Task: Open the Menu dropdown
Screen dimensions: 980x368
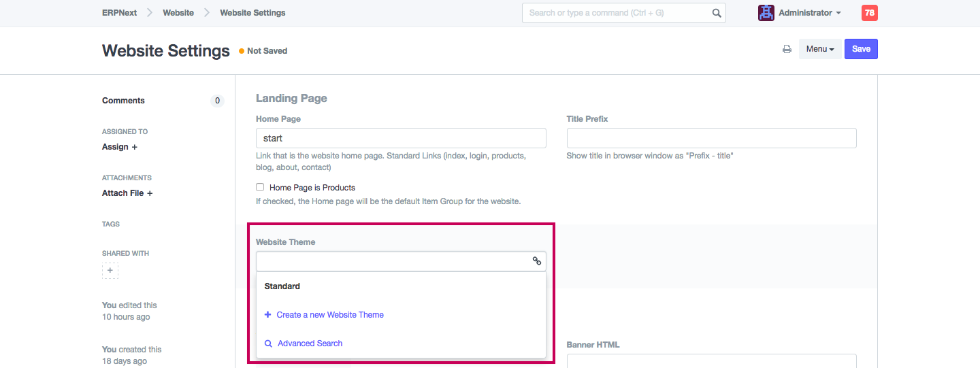Action: 819,49
